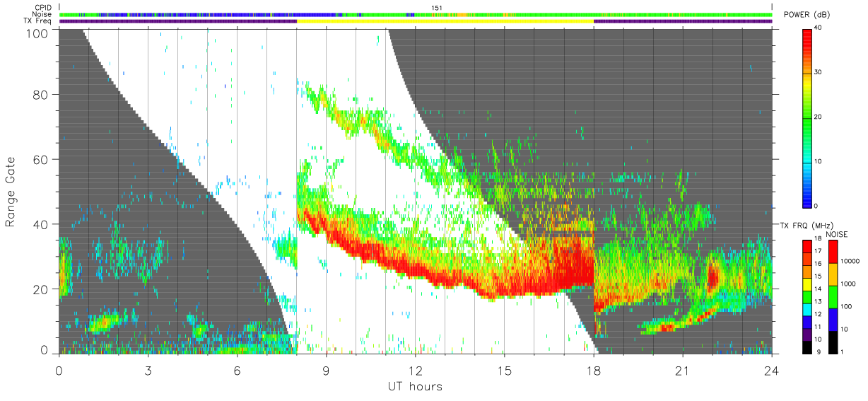This screenshot has width=868, height=401.
Task: Click the TX Freq row label
Action: click(x=37, y=21)
